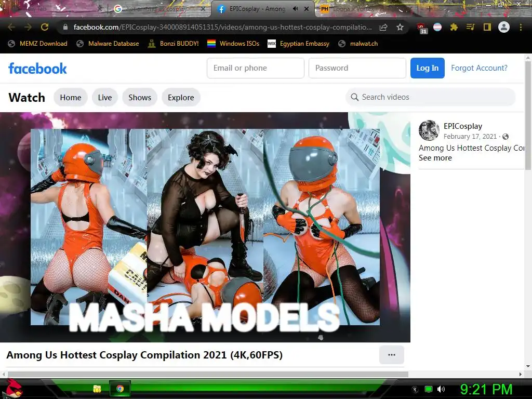532x399 pixels.
Task: Focus the Email or phone field
Action: tap(256, 68)
